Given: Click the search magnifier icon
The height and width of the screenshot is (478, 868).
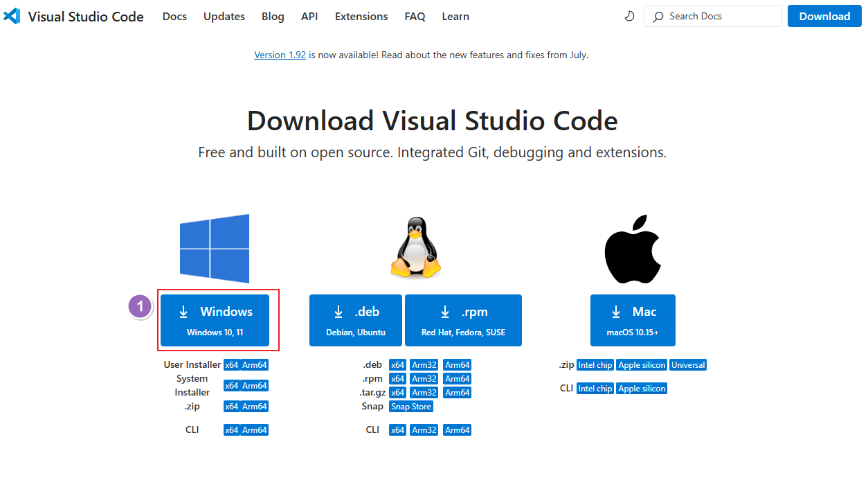Looking at the screenshot, I should [x=658, y=16].
